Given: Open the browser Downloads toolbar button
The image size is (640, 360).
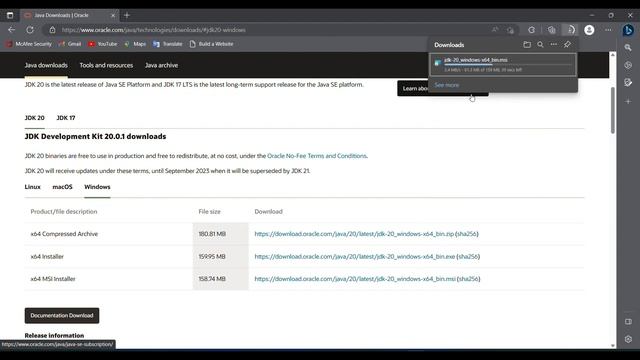Looking at the screenshot, I should 571,30.
